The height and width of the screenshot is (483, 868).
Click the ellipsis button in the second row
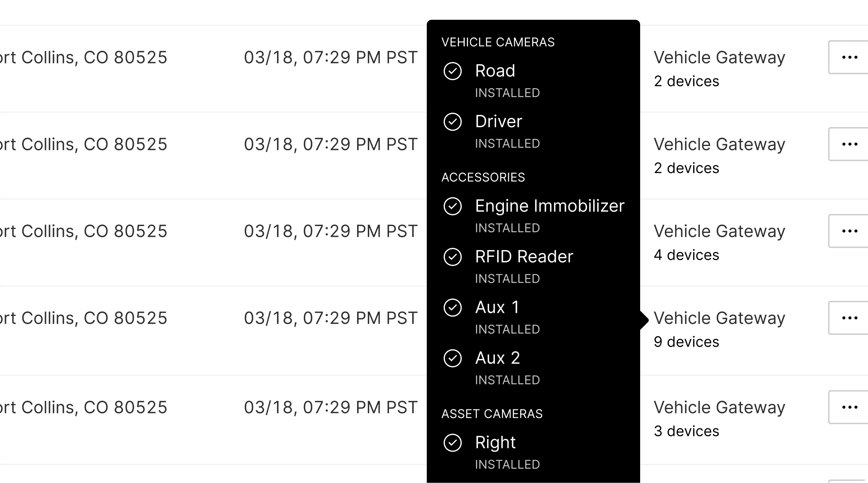click(849, 144)
